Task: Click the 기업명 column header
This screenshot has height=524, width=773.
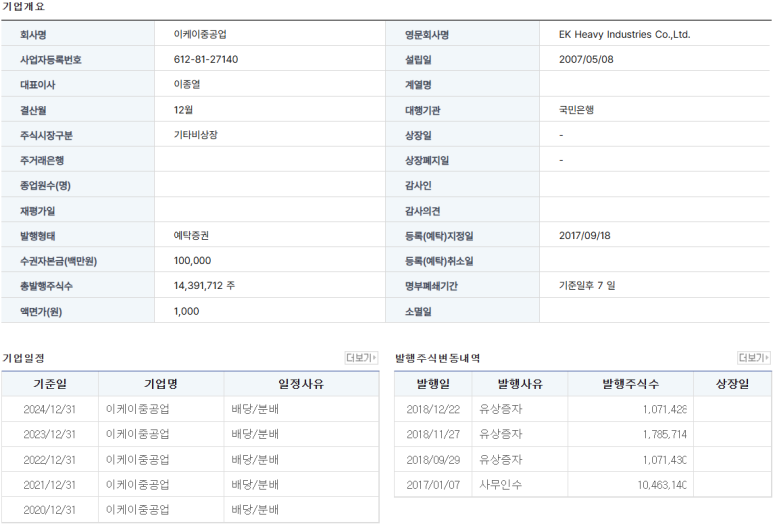Action: coord(161,384)
